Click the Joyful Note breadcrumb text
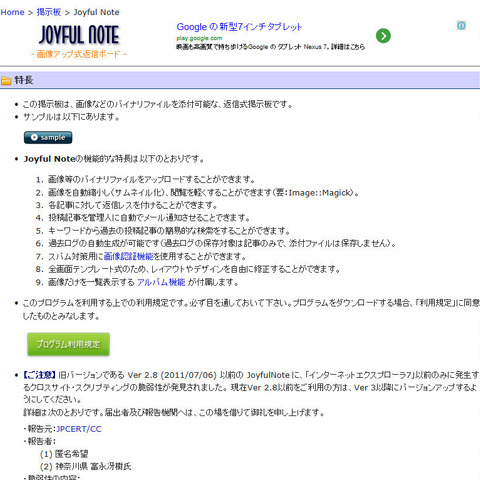The width and height of the screenshot is (480, 480). point(96,12)
